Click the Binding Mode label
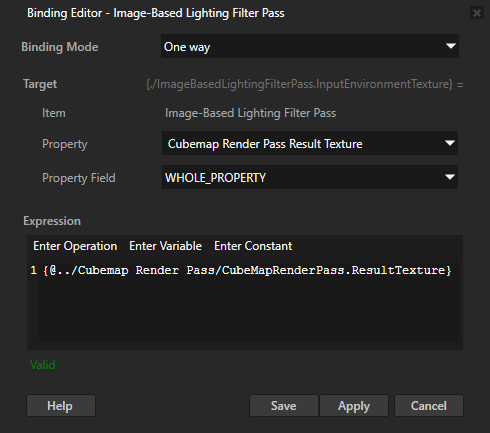 tap(60, 47)
